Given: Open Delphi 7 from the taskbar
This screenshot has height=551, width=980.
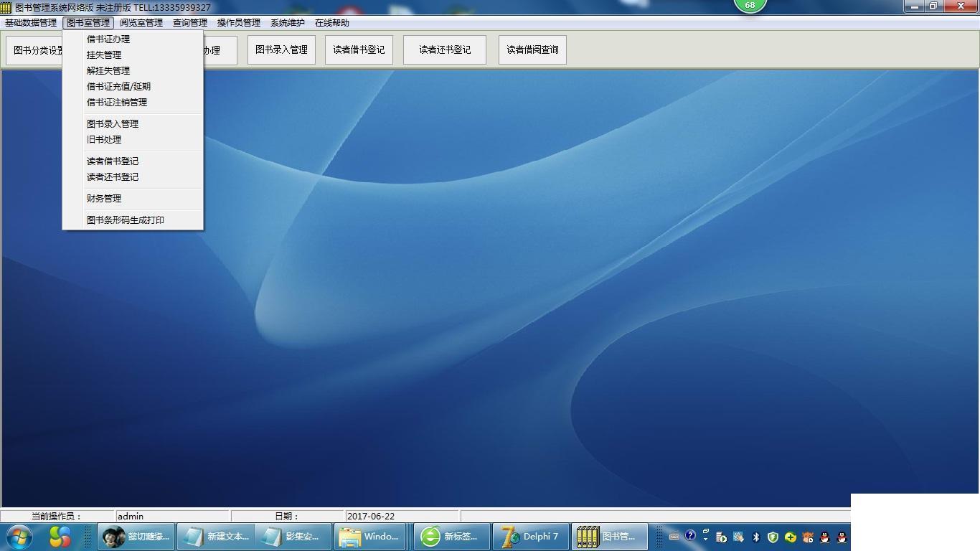Looking at the screenshot, I should pyautogui.click(x=531, y=537).
